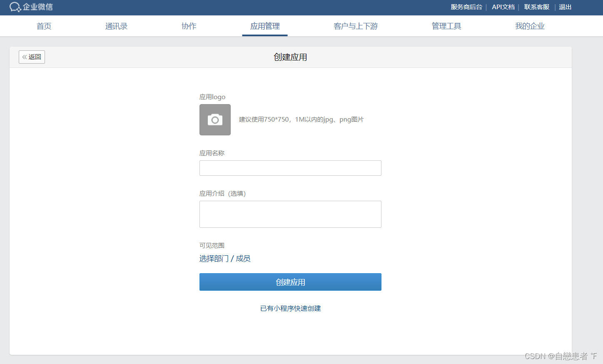Click 联系客服 for customer support

(536, 7)
